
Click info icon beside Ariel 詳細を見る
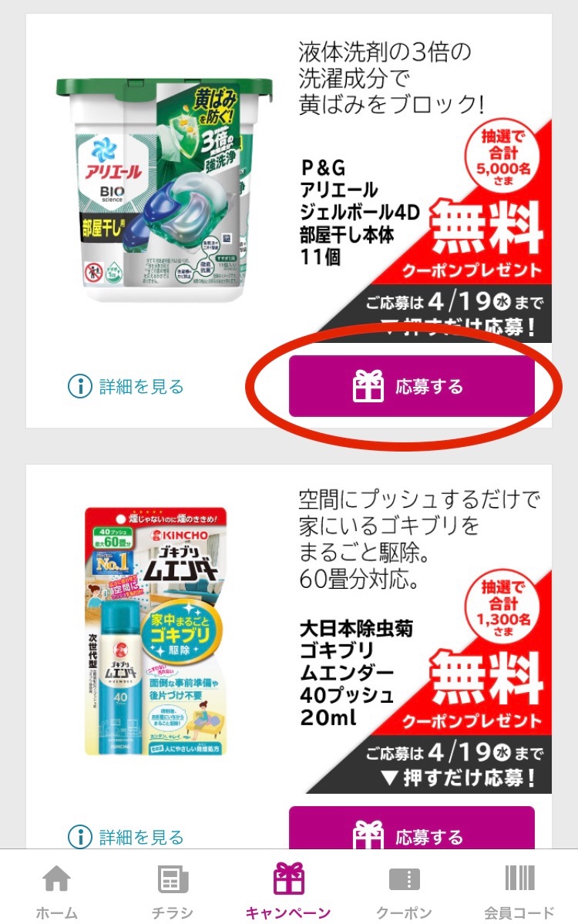click(x=80, y=387)
